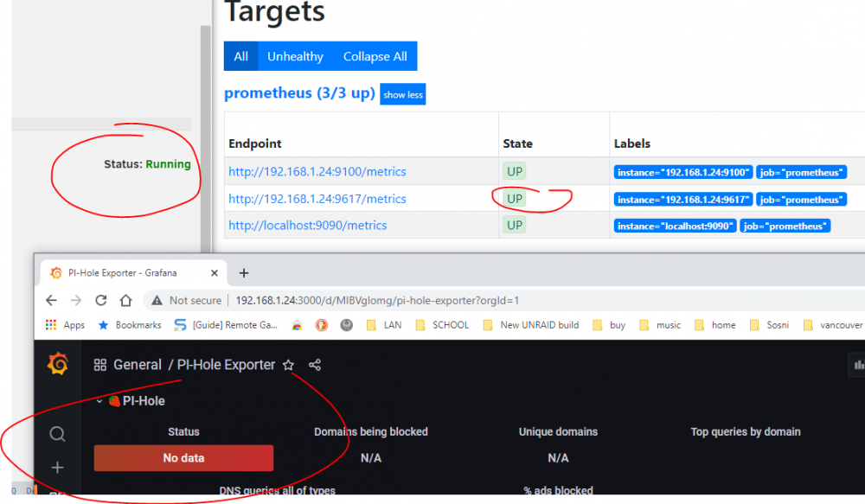Reload the Grafana page
Viewport: 865px width, 504px height.
pyautogui.click(x=101, y=300)
